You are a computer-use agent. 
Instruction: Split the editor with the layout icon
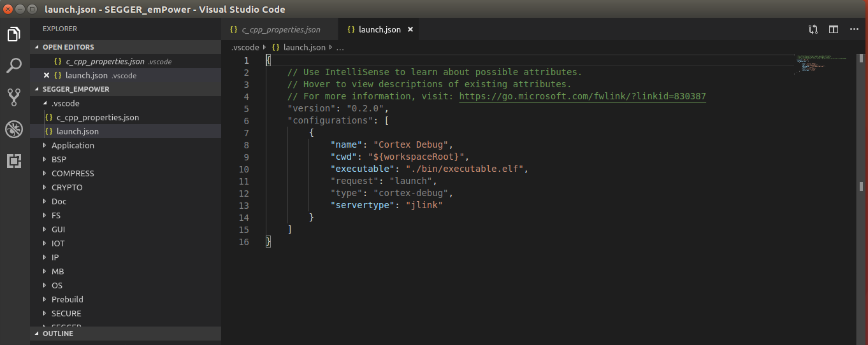tap(833, 29)
